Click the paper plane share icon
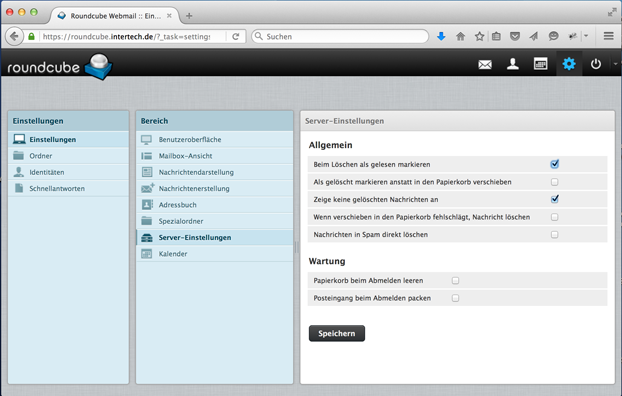Viewport: 622px width, 396px height. click(x=534, y=37)
